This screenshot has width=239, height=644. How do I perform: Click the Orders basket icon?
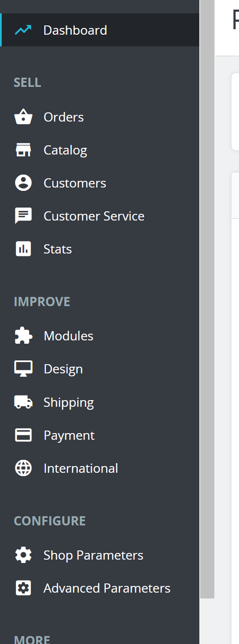click(x=23, y=117)
